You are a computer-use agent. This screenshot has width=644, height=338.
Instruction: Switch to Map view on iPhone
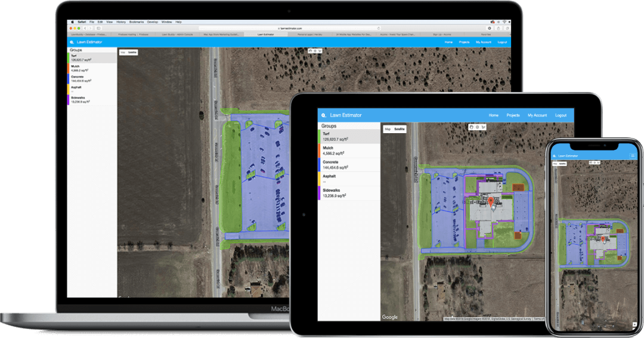pyautogui.click(x=555, y=164)
